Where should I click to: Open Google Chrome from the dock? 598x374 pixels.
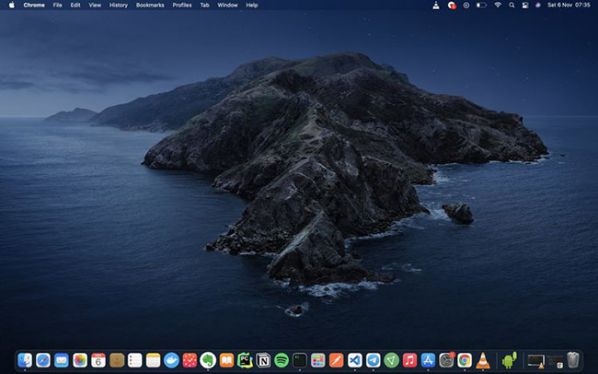[465, 360]
